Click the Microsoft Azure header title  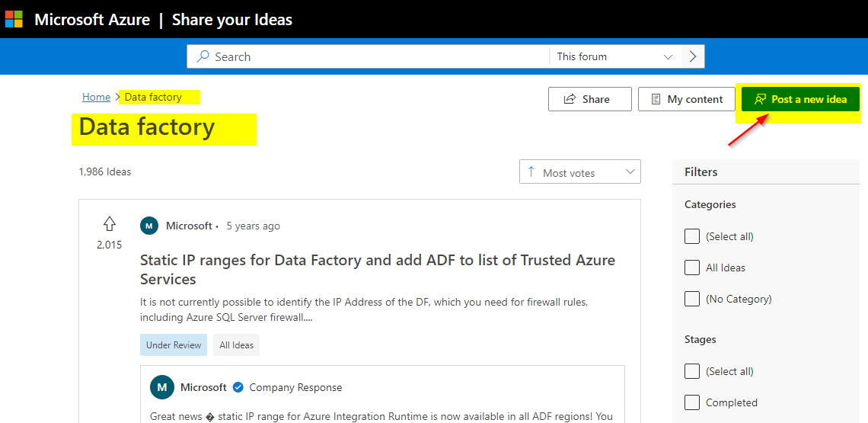[92, 20]
